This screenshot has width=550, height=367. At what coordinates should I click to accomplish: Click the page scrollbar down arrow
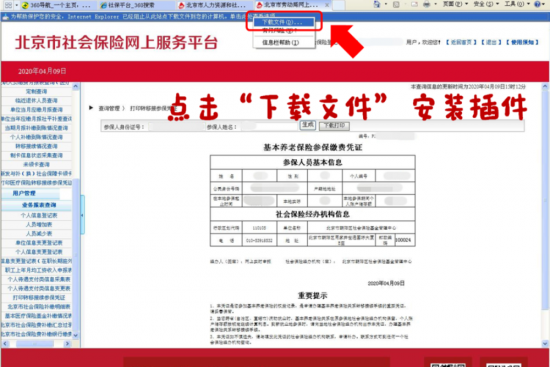click(545, 343)
